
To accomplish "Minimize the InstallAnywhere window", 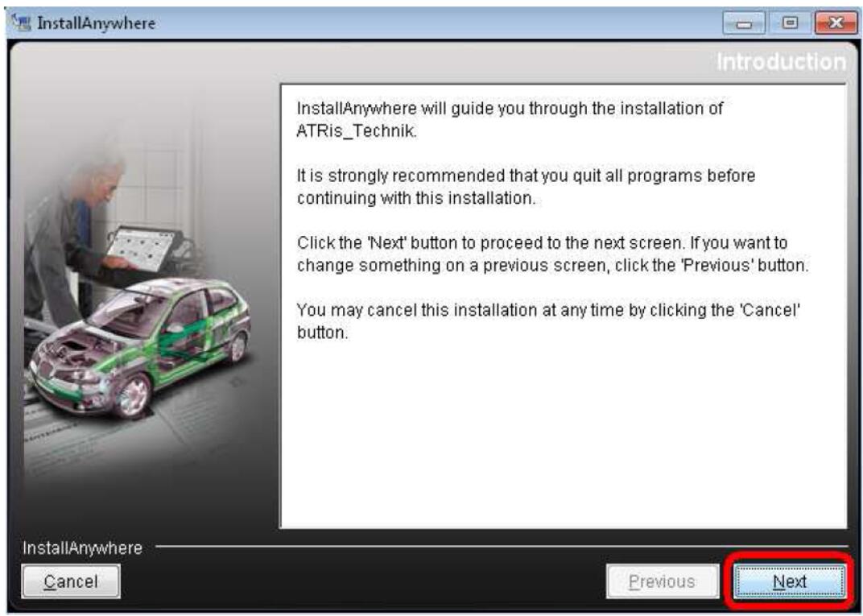I will pos(744,23).
